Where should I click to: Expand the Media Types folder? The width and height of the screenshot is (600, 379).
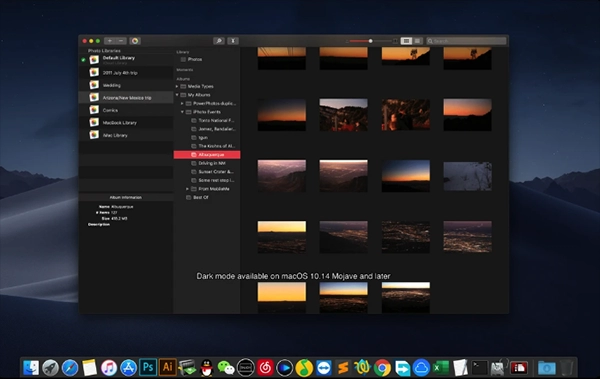[x=177, y=87]
